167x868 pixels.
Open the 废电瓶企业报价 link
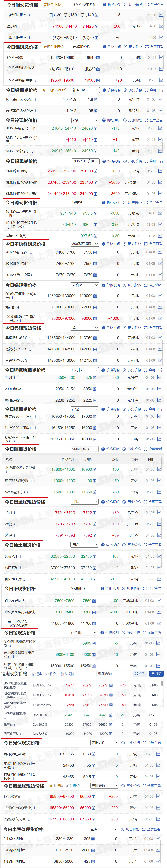tap(55, 90)
